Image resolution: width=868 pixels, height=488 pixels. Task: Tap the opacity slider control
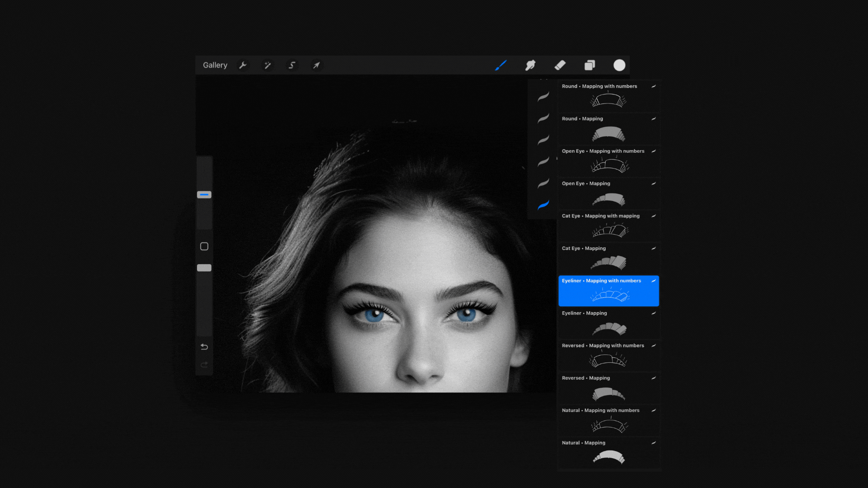click(x=204, y=267)
